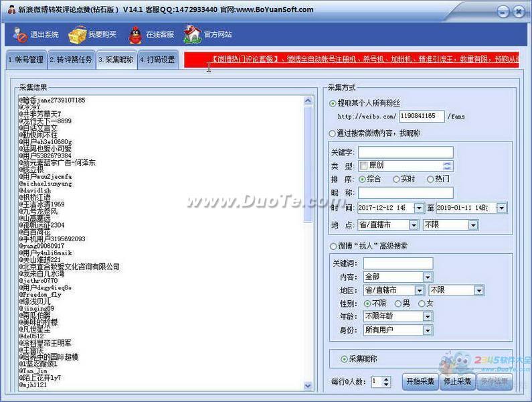The height and width of the screenshot is (402, 532).
Task: Switch to the 1.帐号管理 tab
Action: coord(26,60)
